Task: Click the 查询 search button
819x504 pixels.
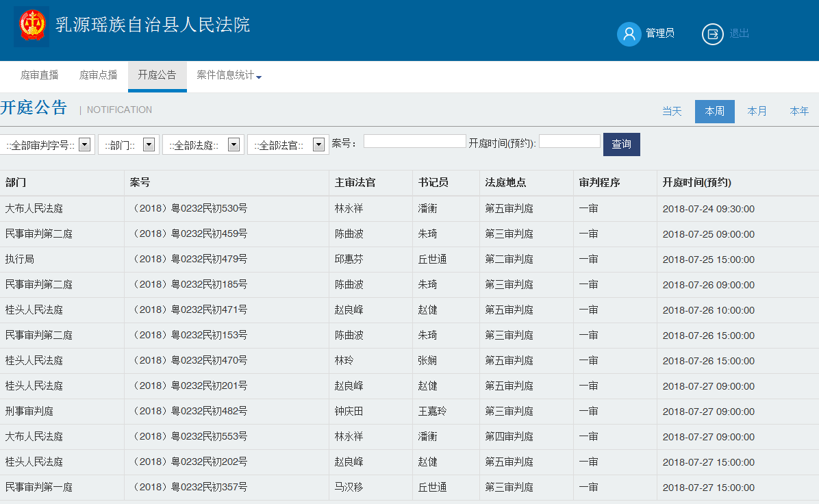Action: [x=622, y=144]
